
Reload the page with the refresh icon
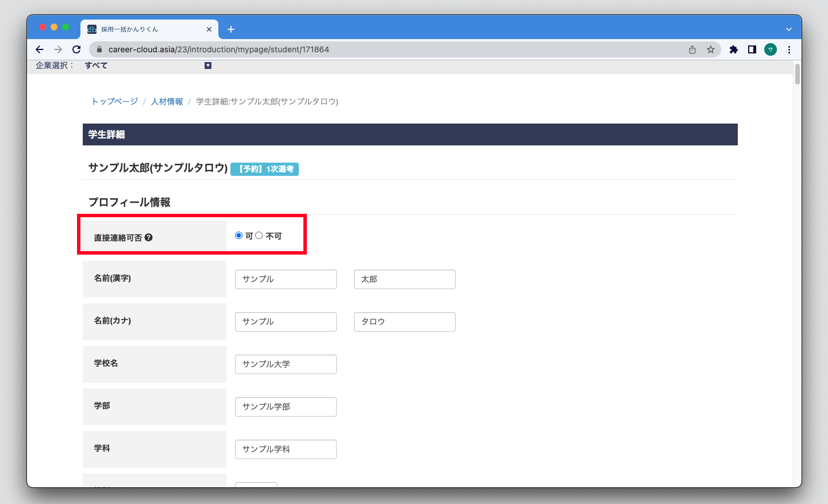(76, 49)
